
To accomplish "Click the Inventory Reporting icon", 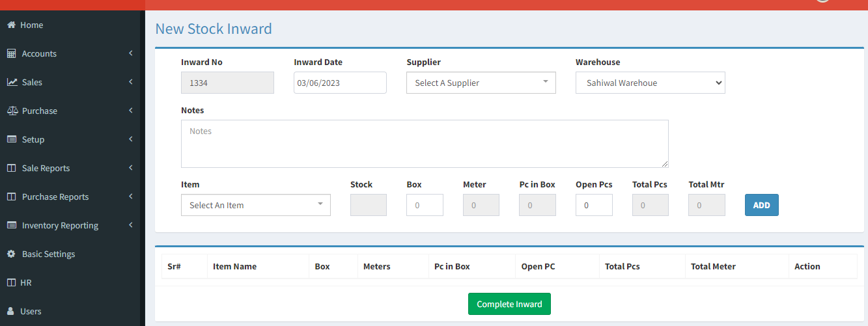I will (x=11, y=225).
